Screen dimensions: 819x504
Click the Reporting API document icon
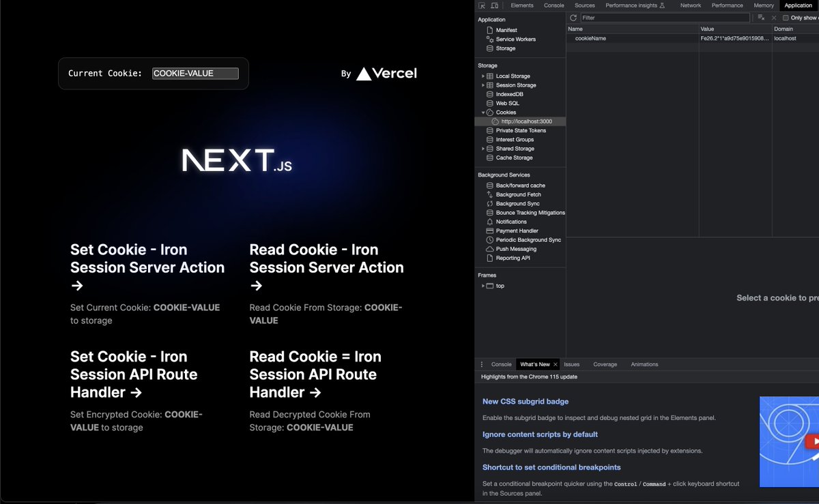click(490, 258)
